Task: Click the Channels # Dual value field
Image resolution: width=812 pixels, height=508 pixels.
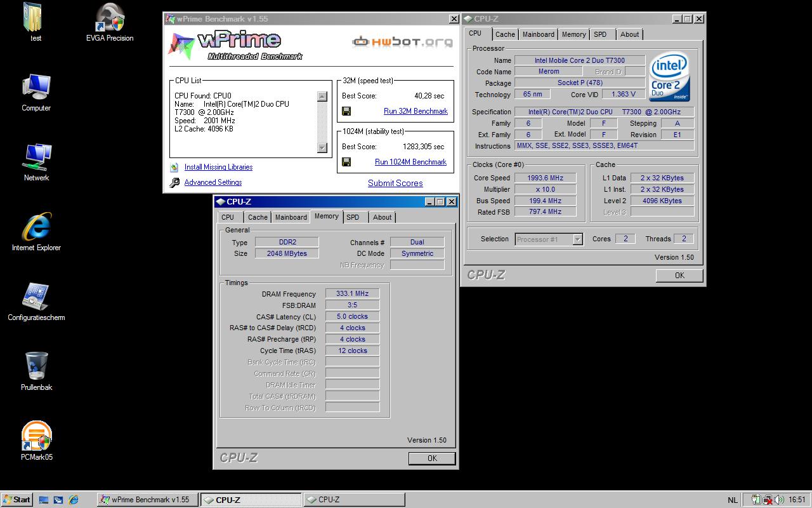Action: [417, 242]
